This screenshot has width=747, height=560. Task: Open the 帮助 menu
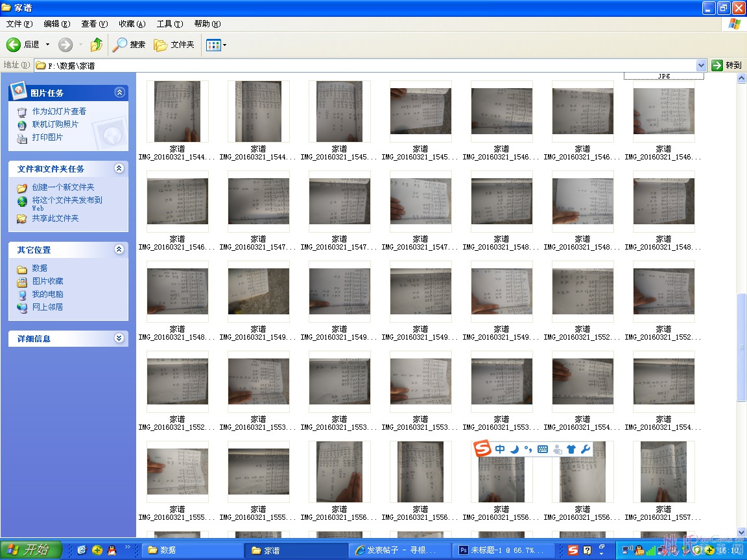click(207, 24)
